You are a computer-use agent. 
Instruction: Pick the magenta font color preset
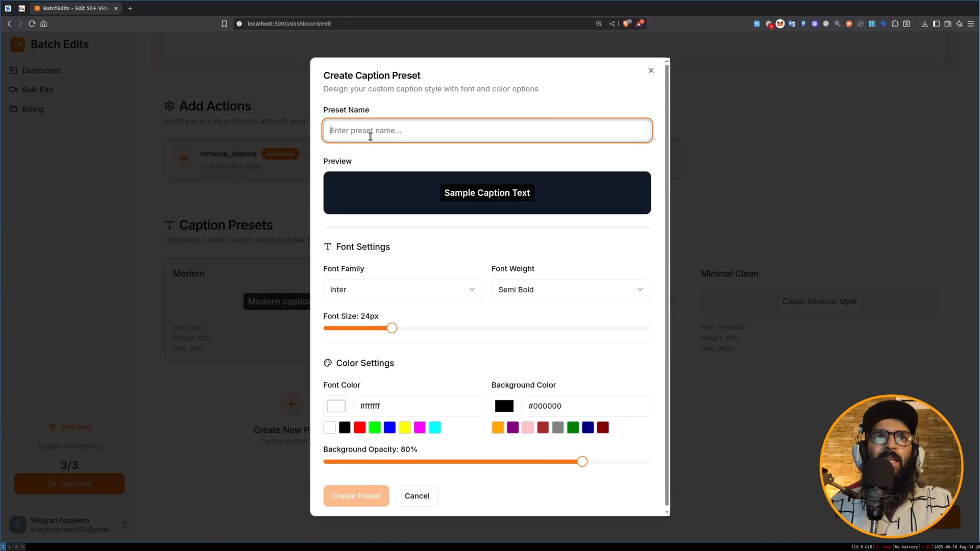(x=420, y=428)
